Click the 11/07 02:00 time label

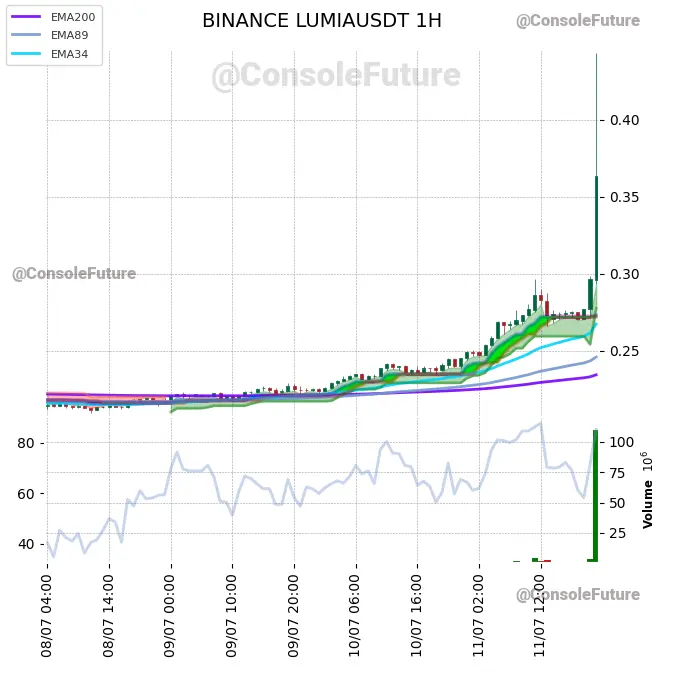point(478,616)
